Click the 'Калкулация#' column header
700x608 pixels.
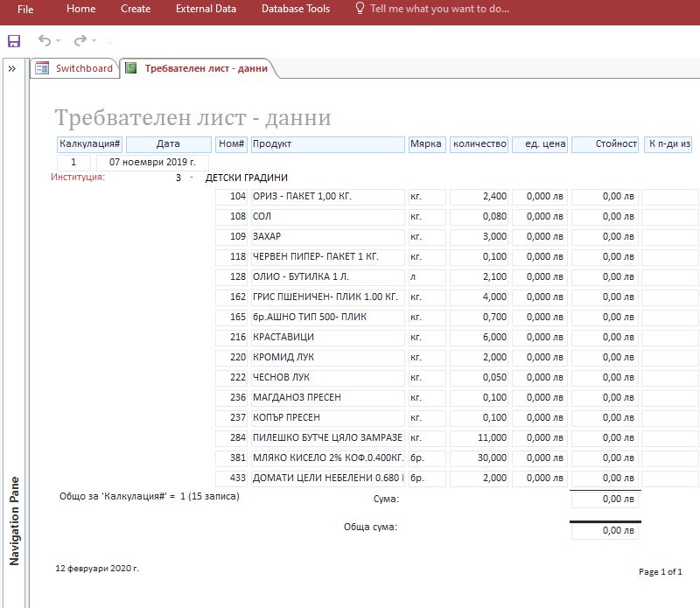90,144
